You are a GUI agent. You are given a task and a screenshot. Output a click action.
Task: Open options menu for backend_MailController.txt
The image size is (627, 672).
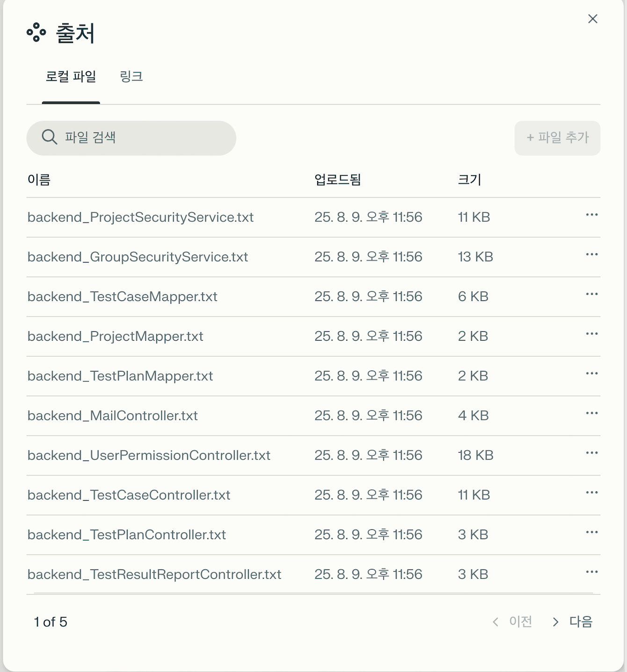(x=592, y=413)
